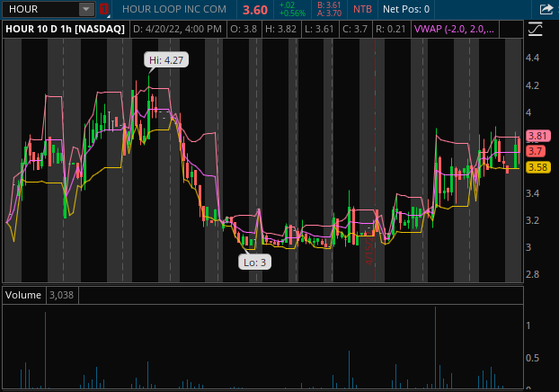Click the share arrow icon

point(546,9)
